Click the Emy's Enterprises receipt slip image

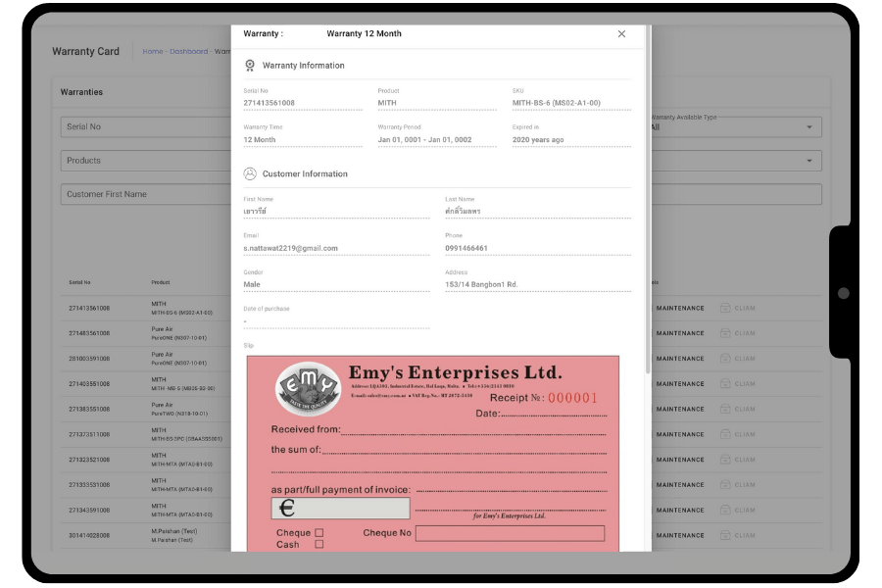point(432,451)
